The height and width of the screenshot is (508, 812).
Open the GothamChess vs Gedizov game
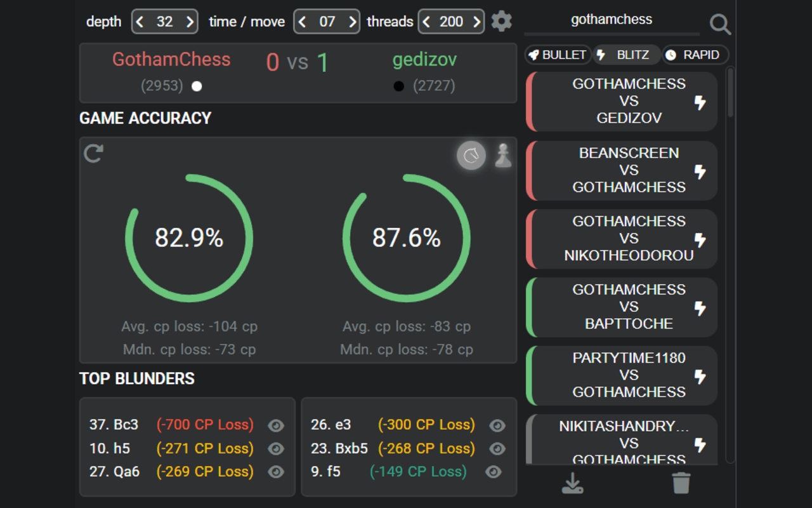(x=622, y=102)
